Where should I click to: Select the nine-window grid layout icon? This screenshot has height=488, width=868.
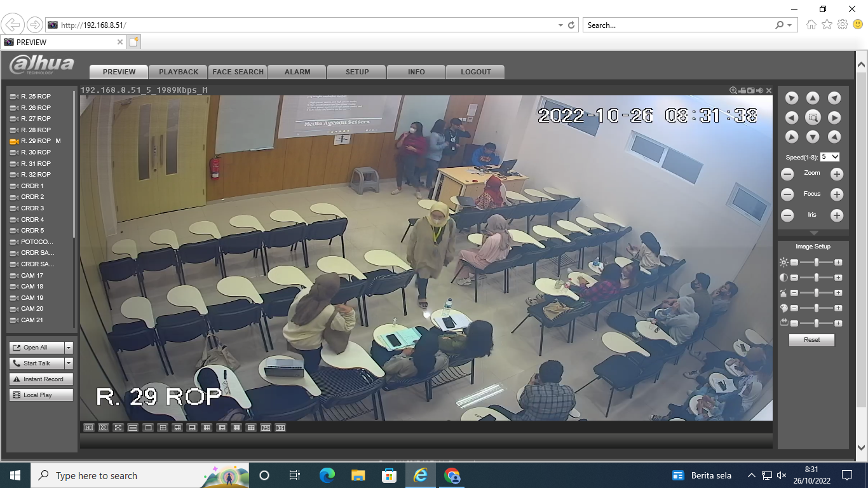[x=207, y=428]
